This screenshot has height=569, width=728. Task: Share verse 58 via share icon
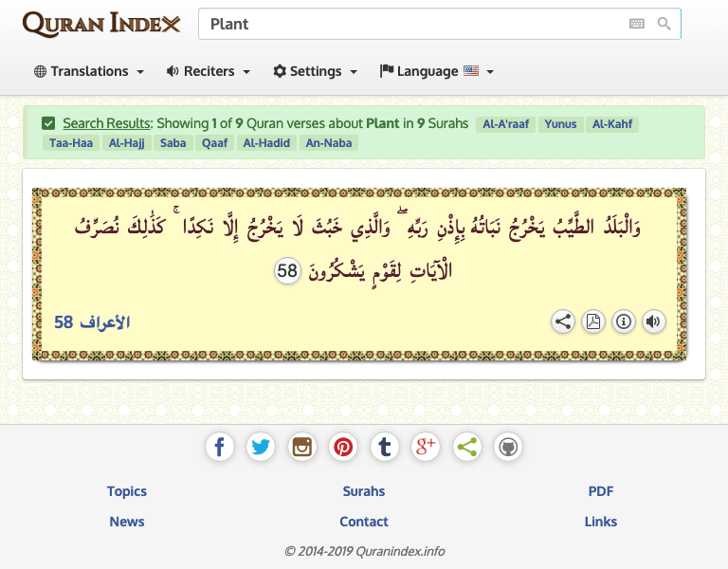pyautogui.click(x=563, y=321)
